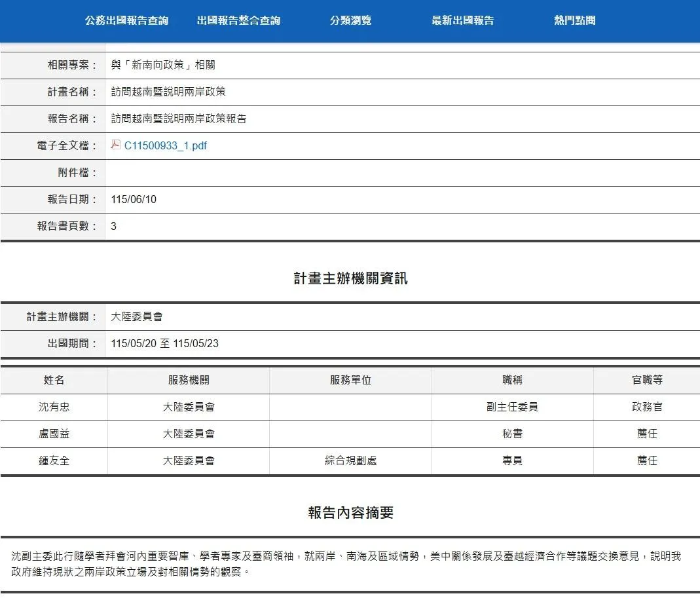Click the 姓名 column header
Viewport: 700px width, 598px height.
(54, 380)
